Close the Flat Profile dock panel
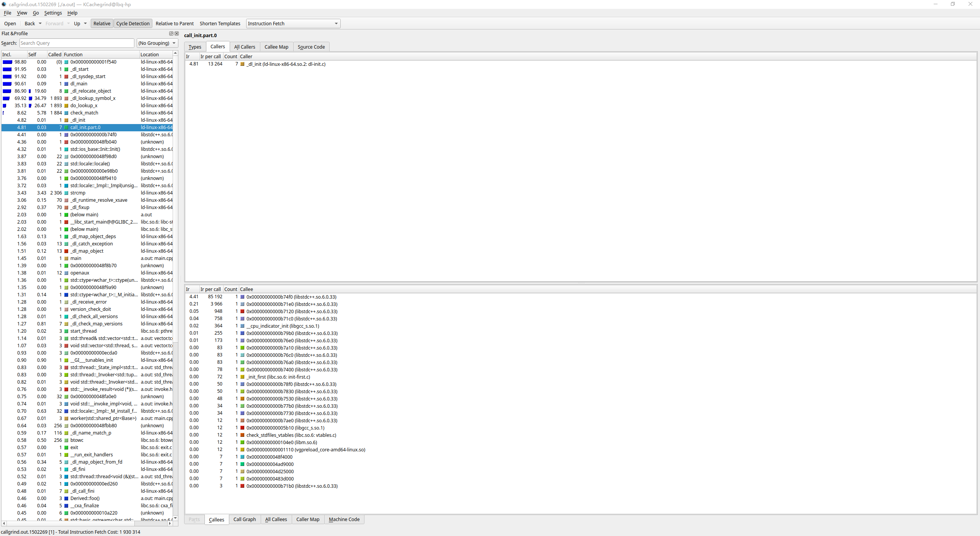The width and height of the screenshot is (980, 536). coord(176,34)
